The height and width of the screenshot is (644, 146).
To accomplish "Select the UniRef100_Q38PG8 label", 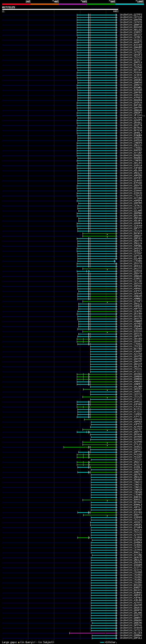I will tap(131, 540).
